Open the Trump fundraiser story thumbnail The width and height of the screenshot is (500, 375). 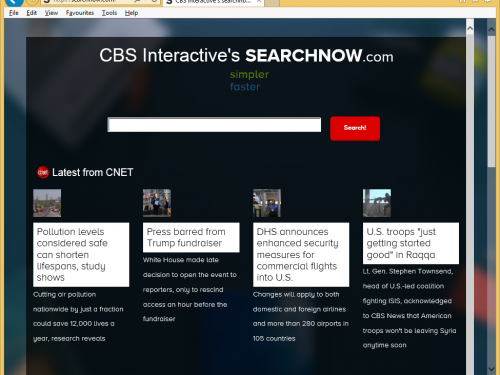point(157,203)
